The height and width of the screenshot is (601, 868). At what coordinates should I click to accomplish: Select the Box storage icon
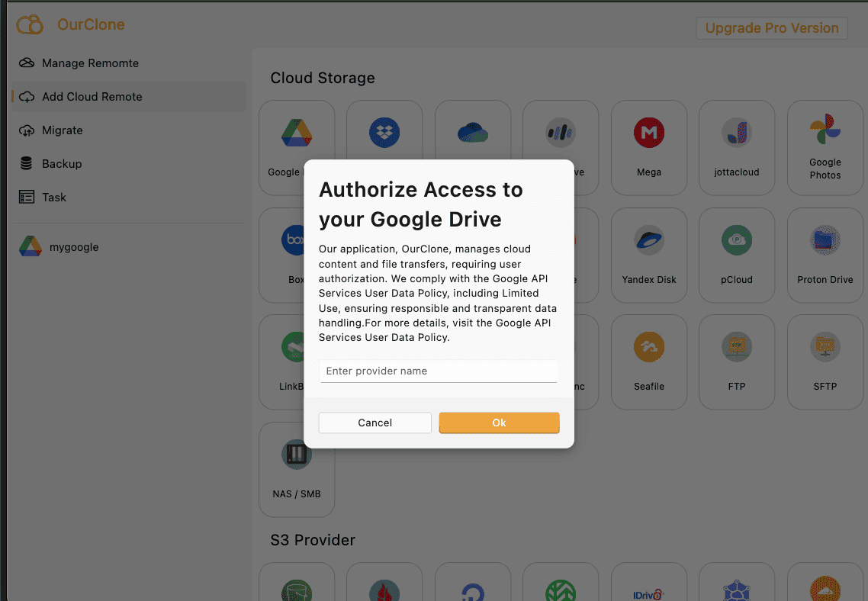pyautogui.click(x=297, y=239)
